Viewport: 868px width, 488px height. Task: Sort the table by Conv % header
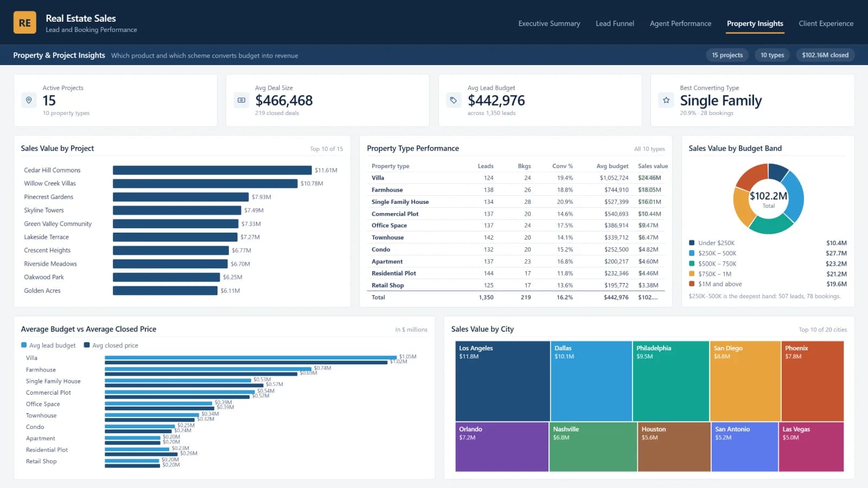(x=563, y=166)
